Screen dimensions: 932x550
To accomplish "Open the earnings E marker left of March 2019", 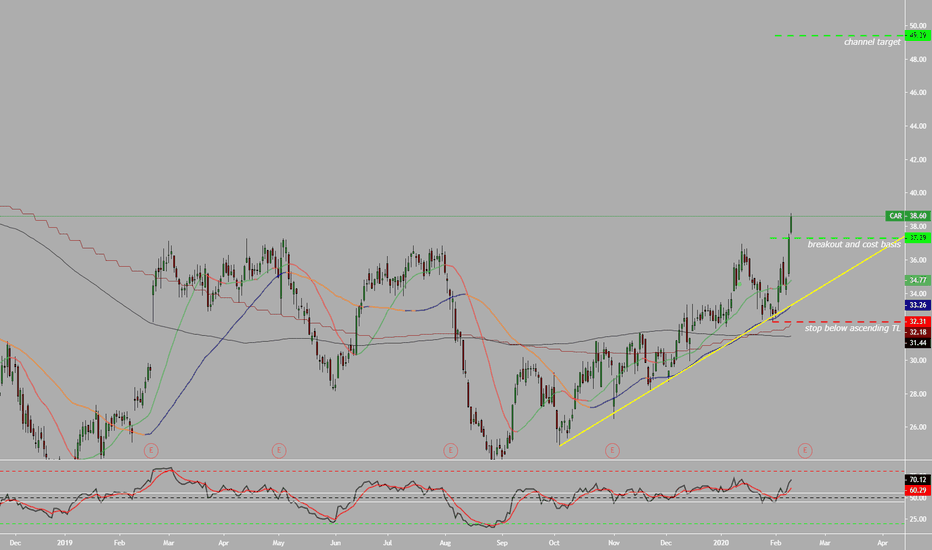I will [151, 451].
